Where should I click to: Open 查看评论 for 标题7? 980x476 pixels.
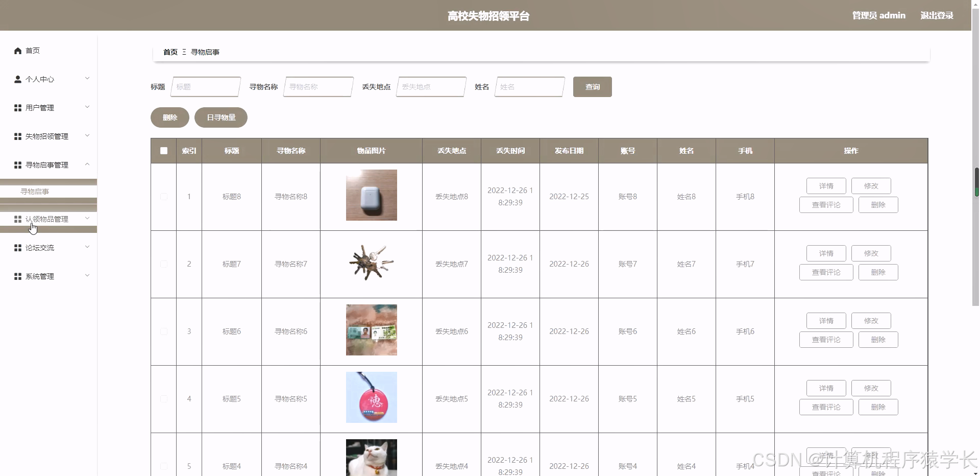coord(825,272)
